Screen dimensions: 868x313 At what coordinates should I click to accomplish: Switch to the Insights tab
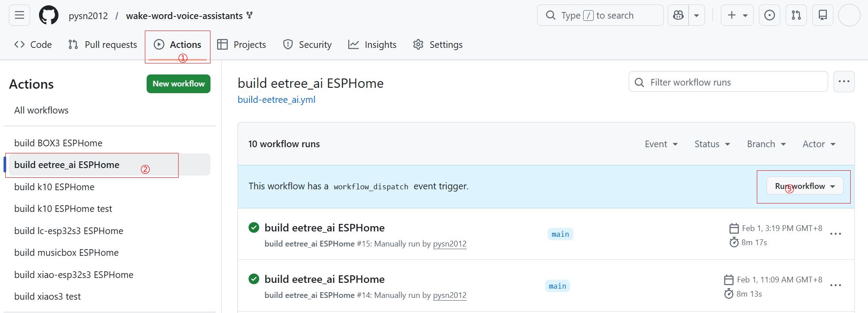click(372, 45)
